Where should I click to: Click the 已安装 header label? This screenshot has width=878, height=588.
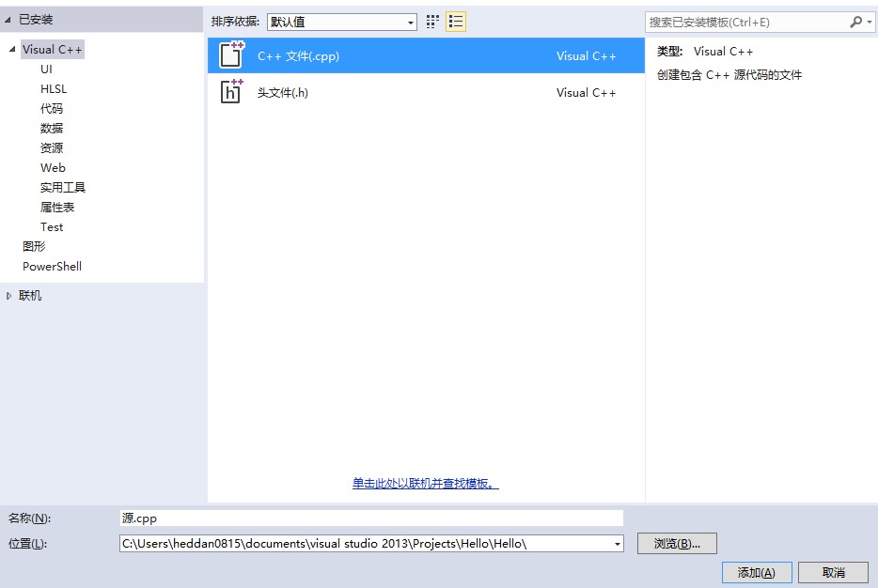tap(36, 20)
